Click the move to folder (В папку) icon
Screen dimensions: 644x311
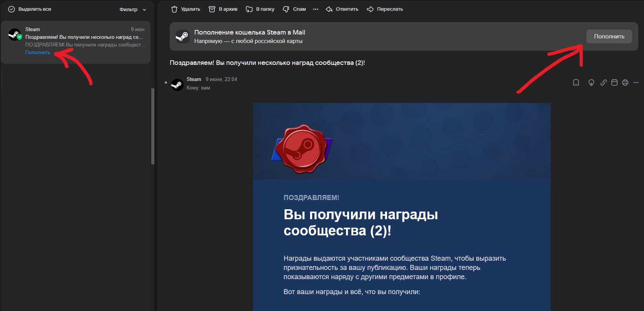tap(249, 9)
